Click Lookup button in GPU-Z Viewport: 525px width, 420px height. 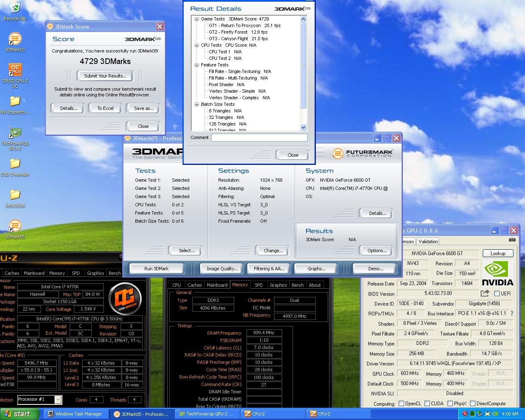498,253
